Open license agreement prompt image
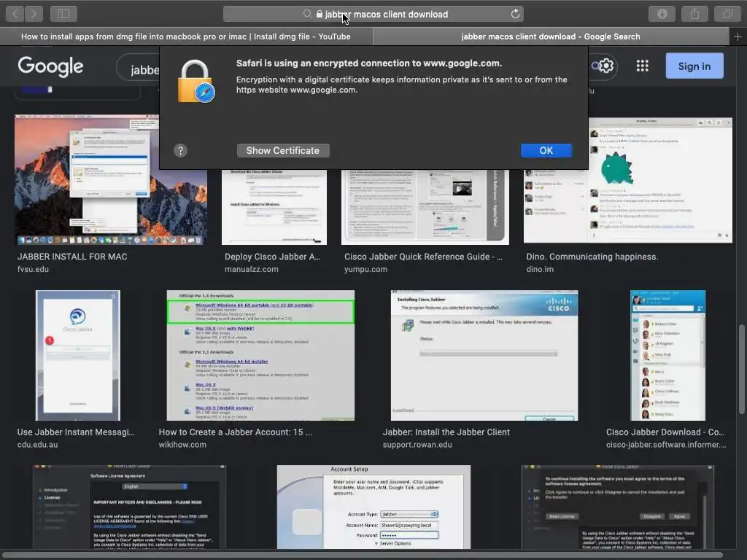The height and width of the screenshot is (560, 747). pyautogui.click(x=617, y=507)
